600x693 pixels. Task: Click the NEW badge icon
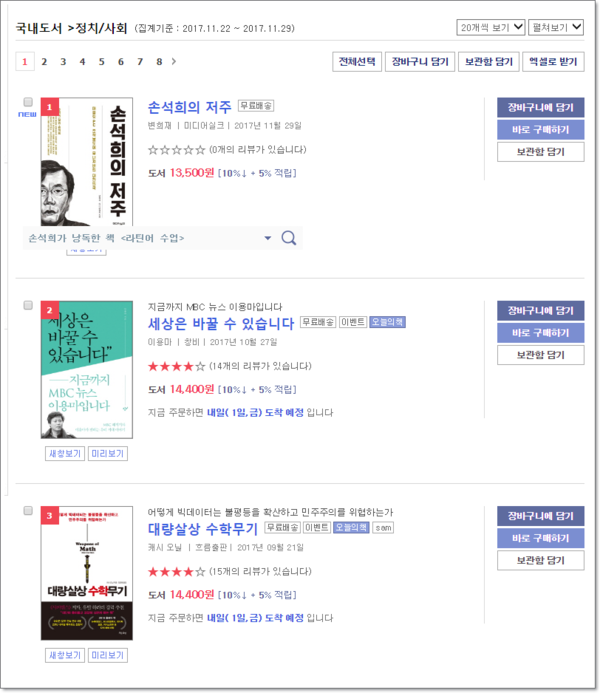coord(27,114)
